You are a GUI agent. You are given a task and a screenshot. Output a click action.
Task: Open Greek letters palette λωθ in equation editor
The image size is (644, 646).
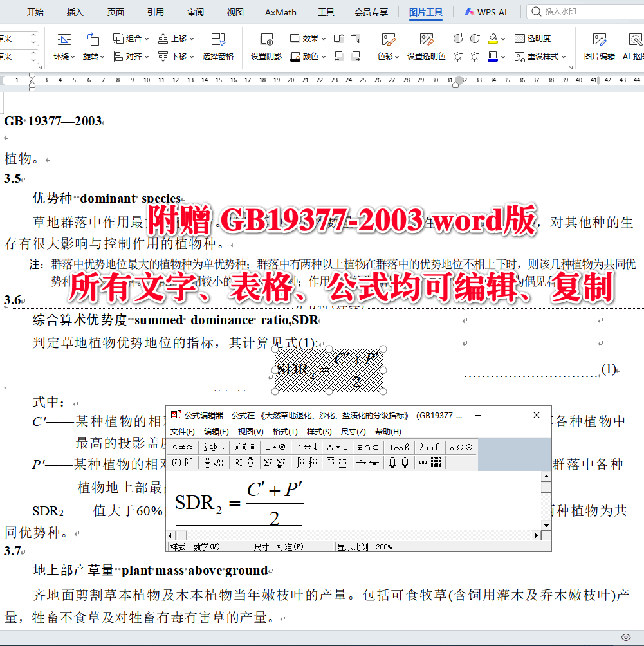click(428, 447)
